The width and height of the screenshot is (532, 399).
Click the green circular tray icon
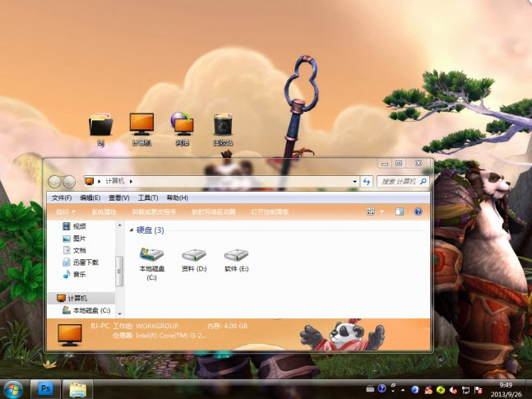[x=441, y=390]
